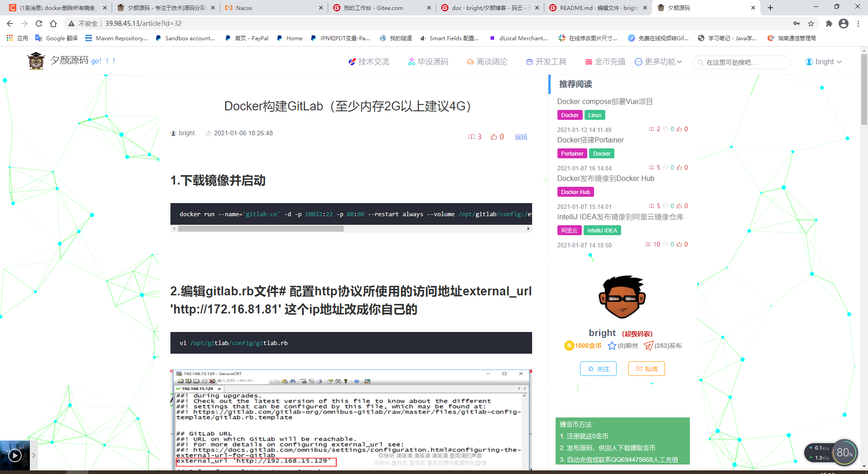
Task: Click the right arrow of the code scrollbar
Action: click(x=528, y=229)
